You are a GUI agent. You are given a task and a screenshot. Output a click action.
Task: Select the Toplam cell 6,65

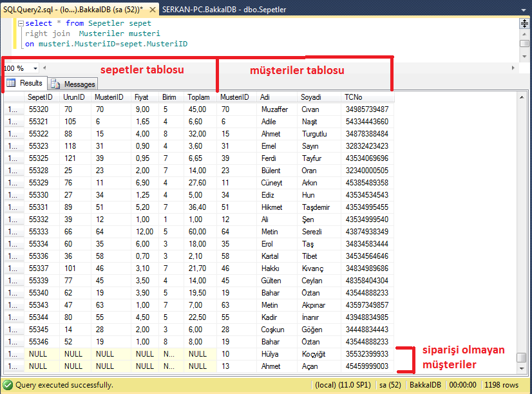[x=200, y=158]
